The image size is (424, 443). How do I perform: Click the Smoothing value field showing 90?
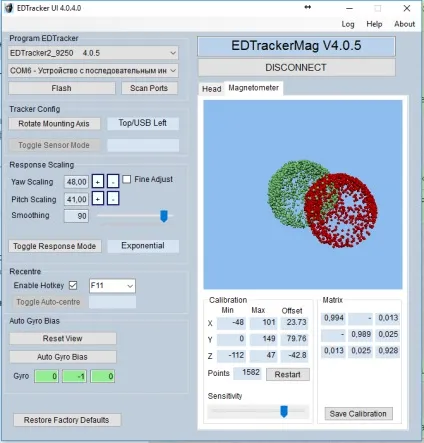click(76, 216)
